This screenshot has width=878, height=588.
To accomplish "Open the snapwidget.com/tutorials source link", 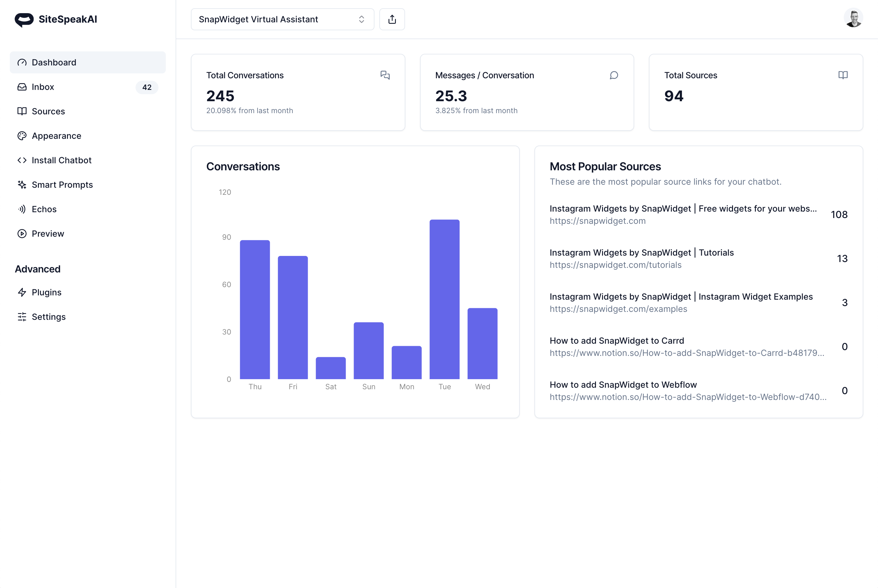I will [x=615, y=265].
